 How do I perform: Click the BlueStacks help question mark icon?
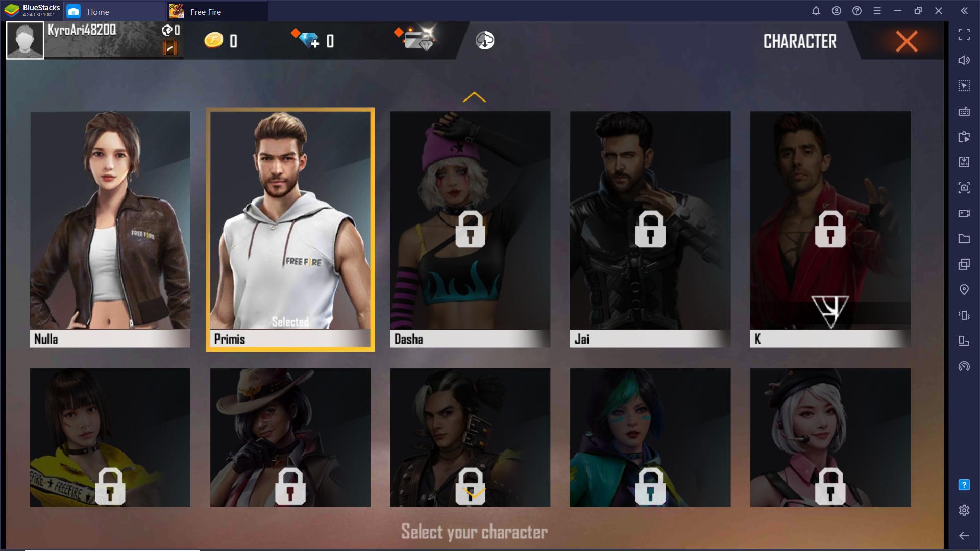(857, 11)
